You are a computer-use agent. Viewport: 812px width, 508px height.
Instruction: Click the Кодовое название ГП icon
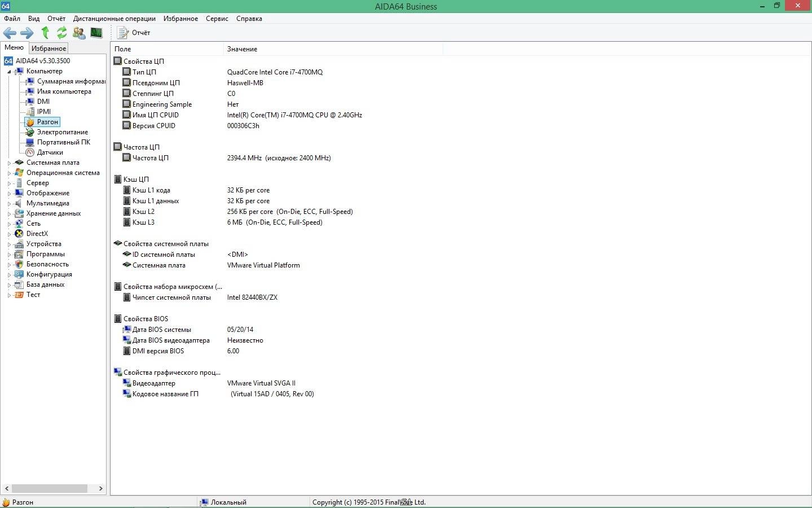pos(127,394)
